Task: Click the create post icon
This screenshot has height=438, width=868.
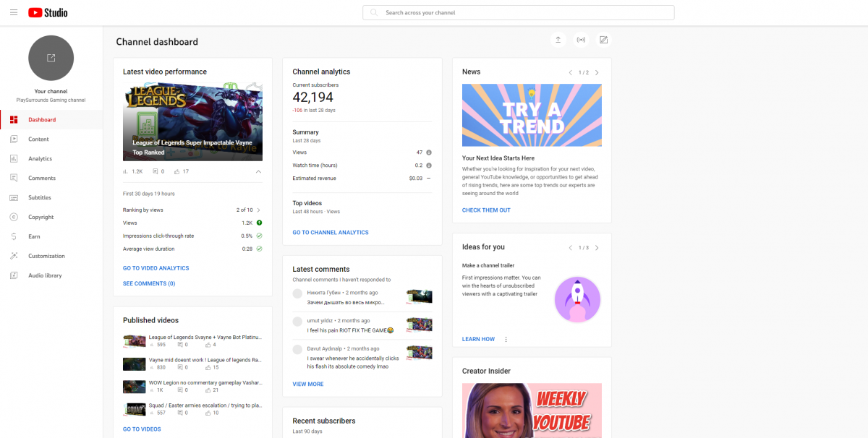Action: (x=603, y=40)
